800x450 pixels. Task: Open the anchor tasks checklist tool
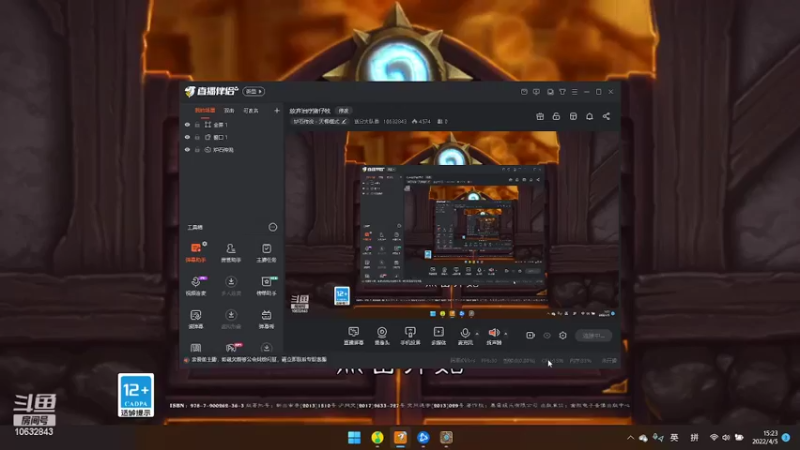coord(266,253)
